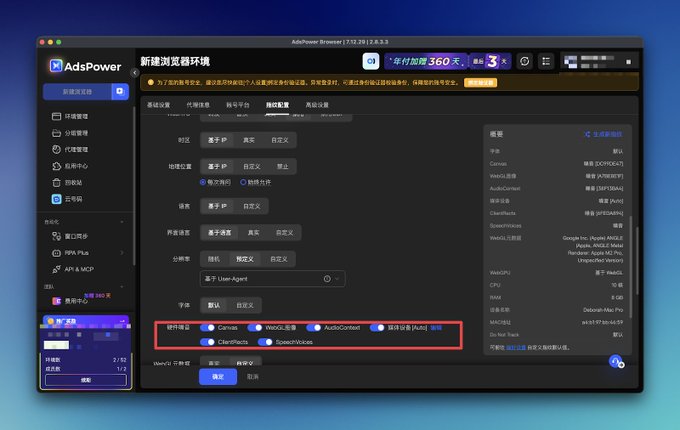Click the icon button beside 新建浏览器
This screenshot has width=680, height=430.
[x=120, y=91]
